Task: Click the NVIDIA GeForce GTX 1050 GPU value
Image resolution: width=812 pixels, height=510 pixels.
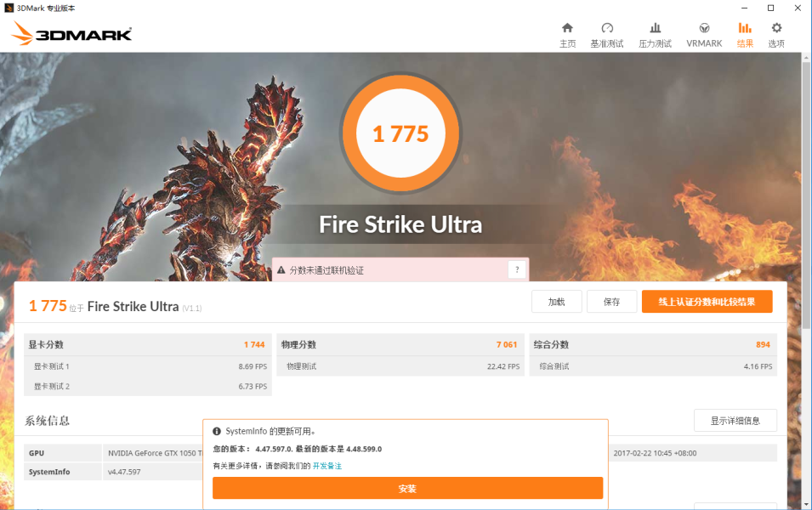Action: (155, 453)
